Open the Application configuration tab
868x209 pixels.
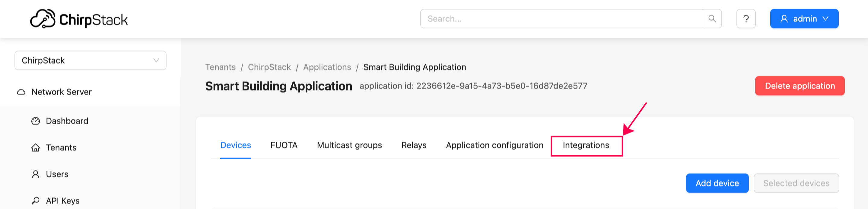coord(494,145)
